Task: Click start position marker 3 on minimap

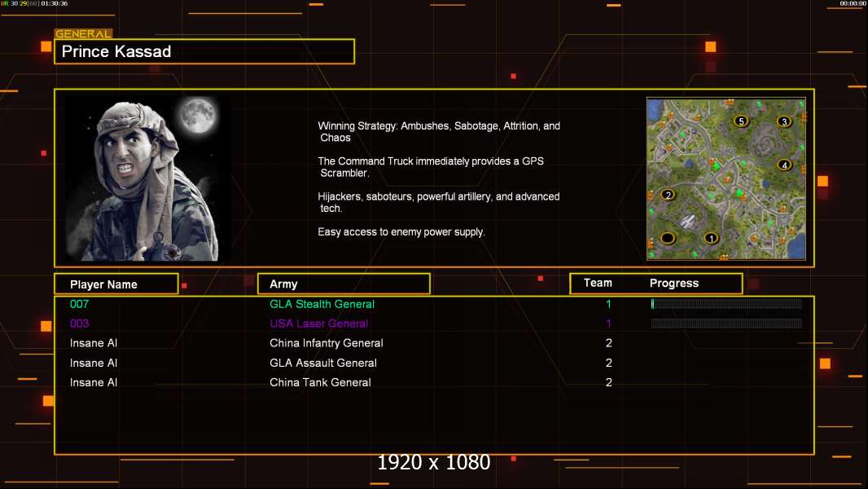Action: [x=784, y=121]
